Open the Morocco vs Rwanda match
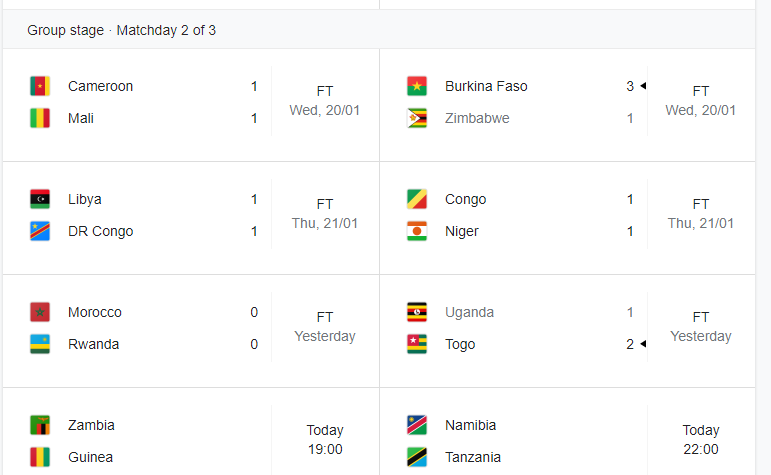771x475 pixels. coord(191,331)
